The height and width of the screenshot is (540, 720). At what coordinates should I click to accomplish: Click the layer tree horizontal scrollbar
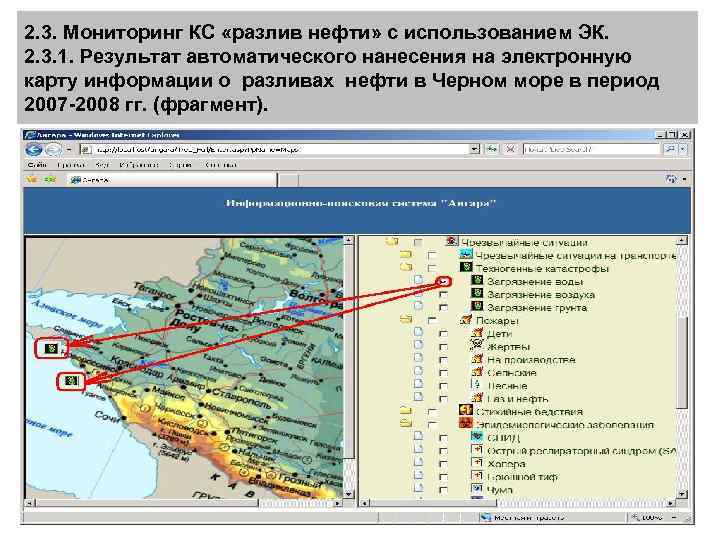coord(519,503)
